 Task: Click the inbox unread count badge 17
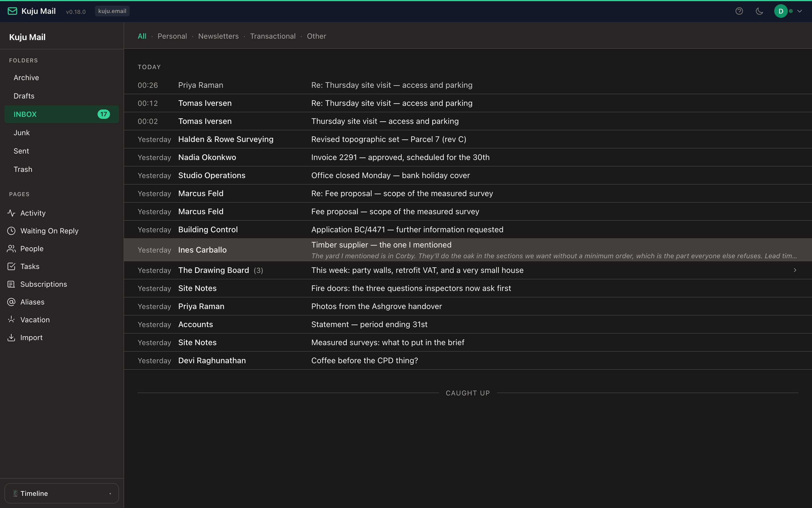pyautogui.click(x=104, y=114)
